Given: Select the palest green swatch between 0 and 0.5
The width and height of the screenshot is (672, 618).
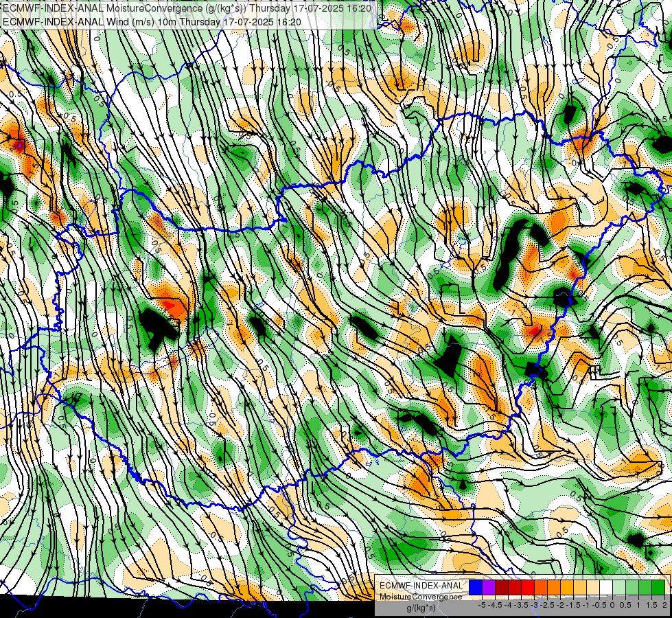Looking at the screenshot, I should pyautogui.click(x=619, y=587).
